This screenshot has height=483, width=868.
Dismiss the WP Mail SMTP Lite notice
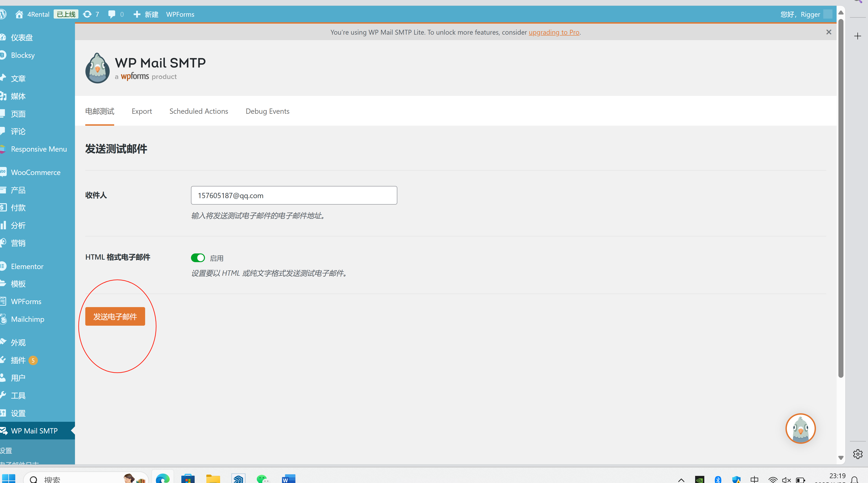(x=829, y=32)
